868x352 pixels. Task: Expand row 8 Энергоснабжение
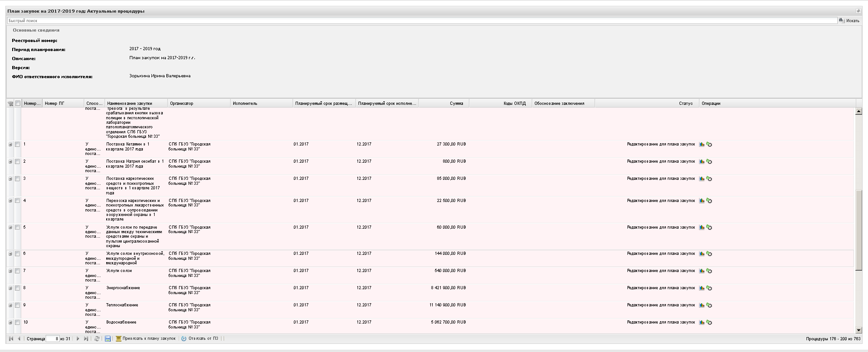pyautogui.click(x=10, y=288)
